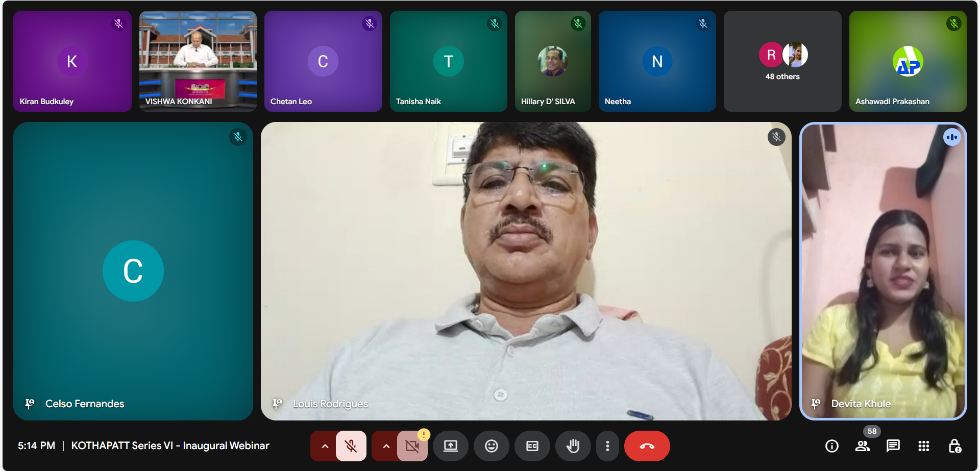Turn on the camera

click(412, 446)
